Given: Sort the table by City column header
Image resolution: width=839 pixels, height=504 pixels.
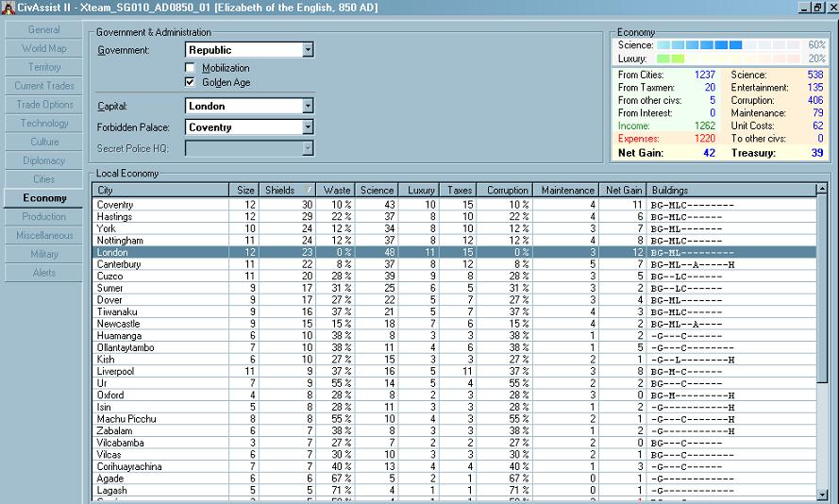Looking at the screenshot, I should pos(160,190).
